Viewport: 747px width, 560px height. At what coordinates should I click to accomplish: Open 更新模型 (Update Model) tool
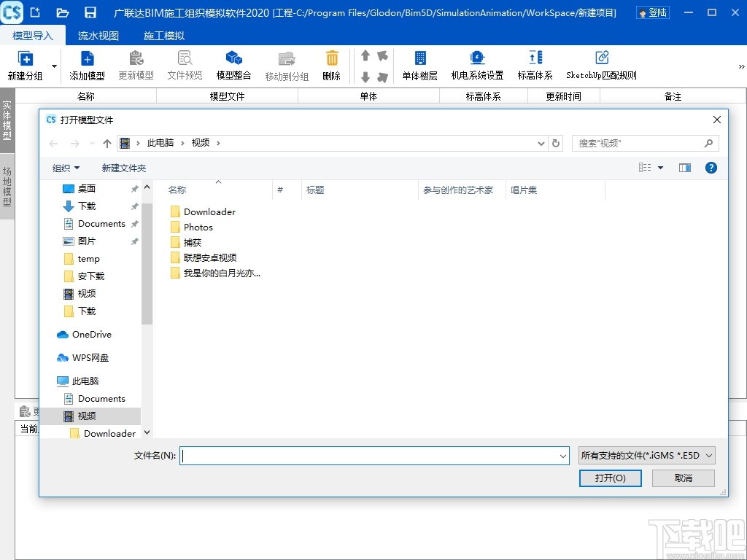135,64
